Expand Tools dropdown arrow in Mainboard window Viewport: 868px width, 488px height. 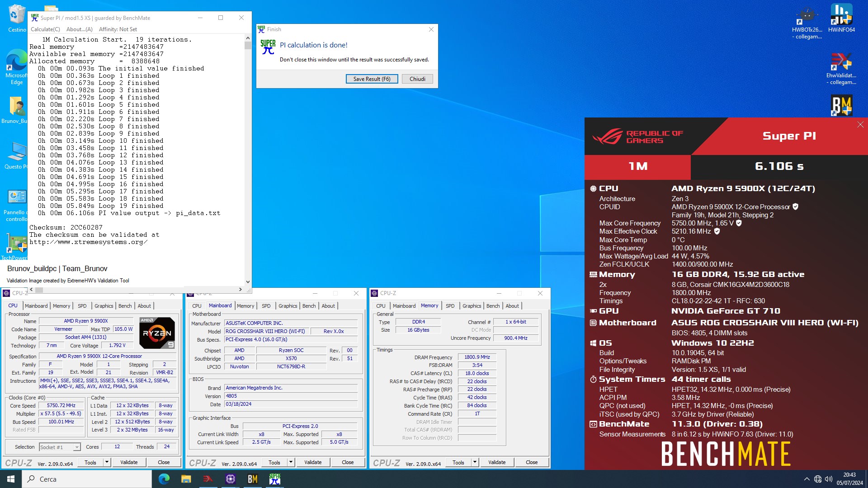291,462
